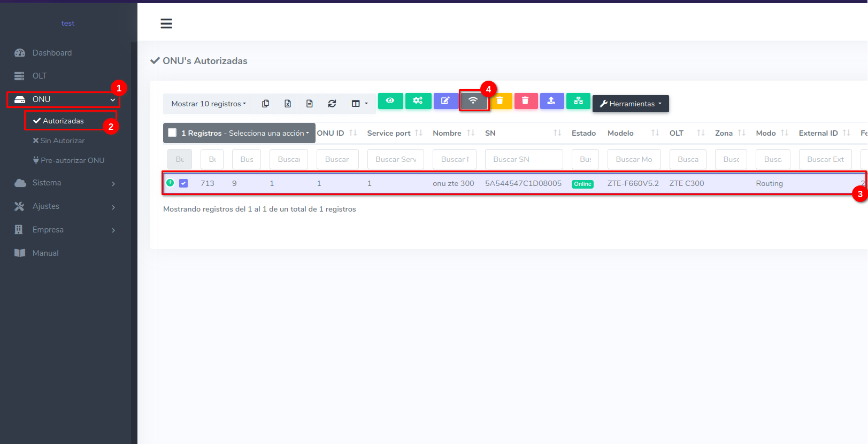
Task: Refresh the table with the reload icon
Action: click(x=332, y=104)
